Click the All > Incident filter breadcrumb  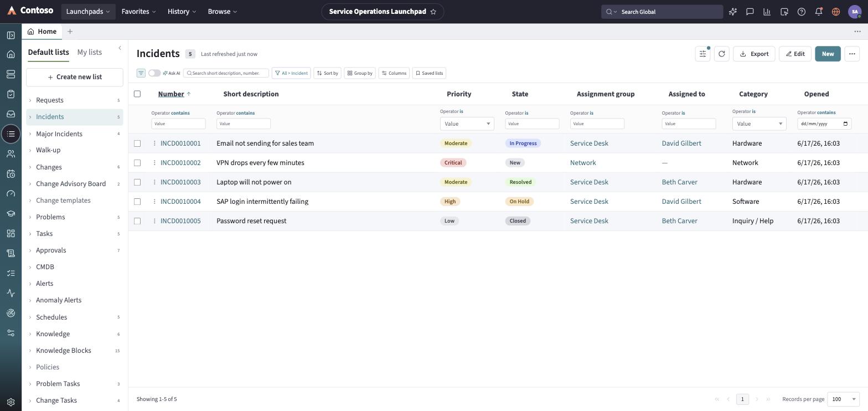(x=291, y=73)
